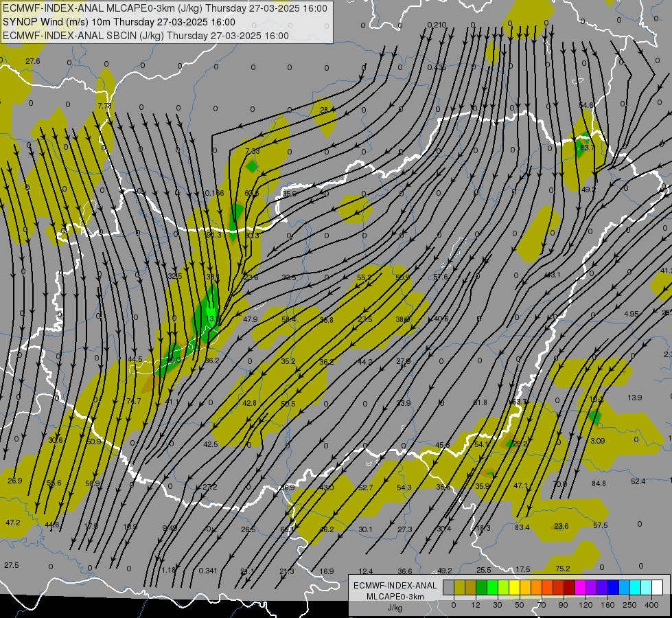Select the dark green legend swatch
672x618 pixels.
tap(481, 588)
